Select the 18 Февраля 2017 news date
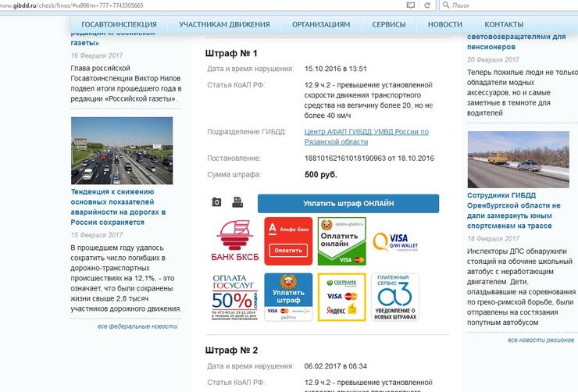578x392 pixels. click(x=493, y=239)
